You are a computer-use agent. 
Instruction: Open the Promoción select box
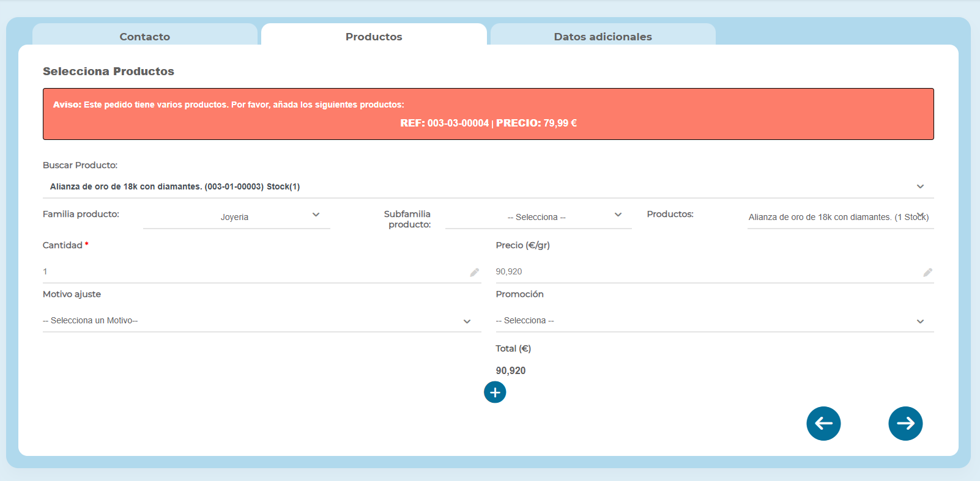tap(703, 321)
